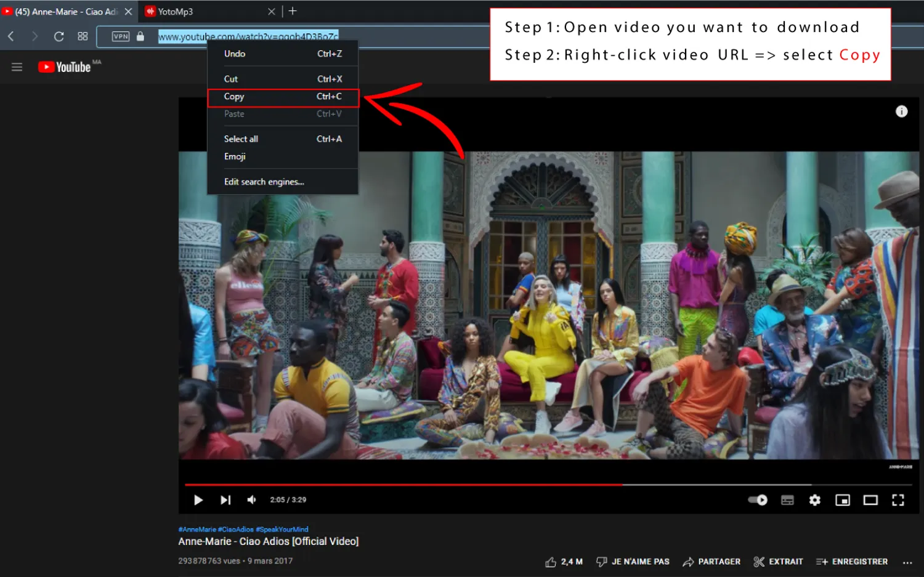Click PARTAGER to share the video
924x577 pixels.
711,562
